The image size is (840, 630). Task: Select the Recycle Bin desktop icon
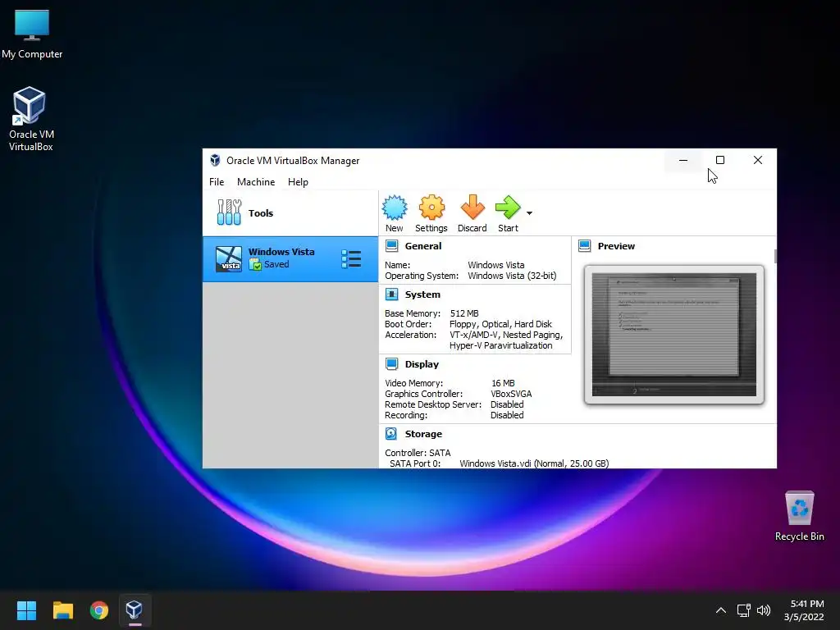pyautogui.click(x=799, y=516)
